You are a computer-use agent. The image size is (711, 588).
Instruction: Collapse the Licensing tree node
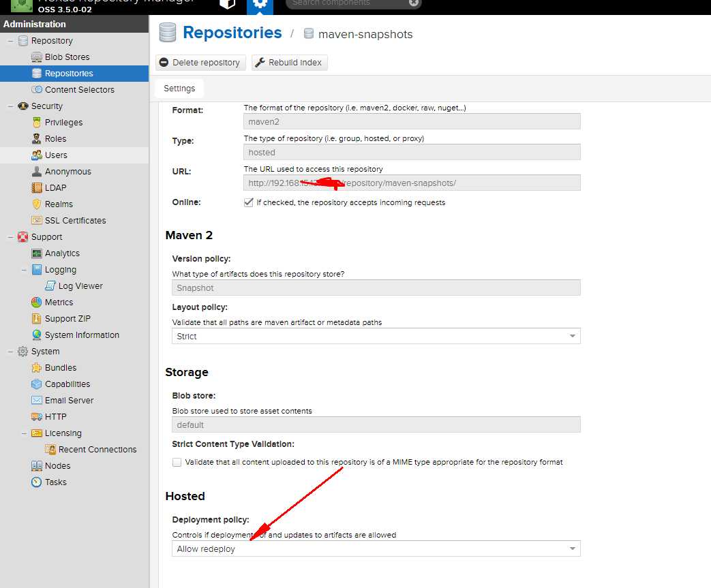point(24,433)
